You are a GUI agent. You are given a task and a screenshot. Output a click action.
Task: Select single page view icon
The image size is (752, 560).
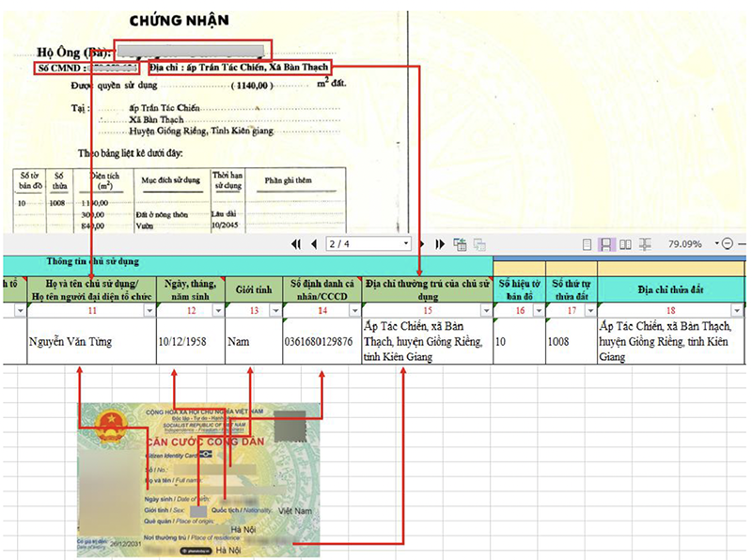point(587,244)
